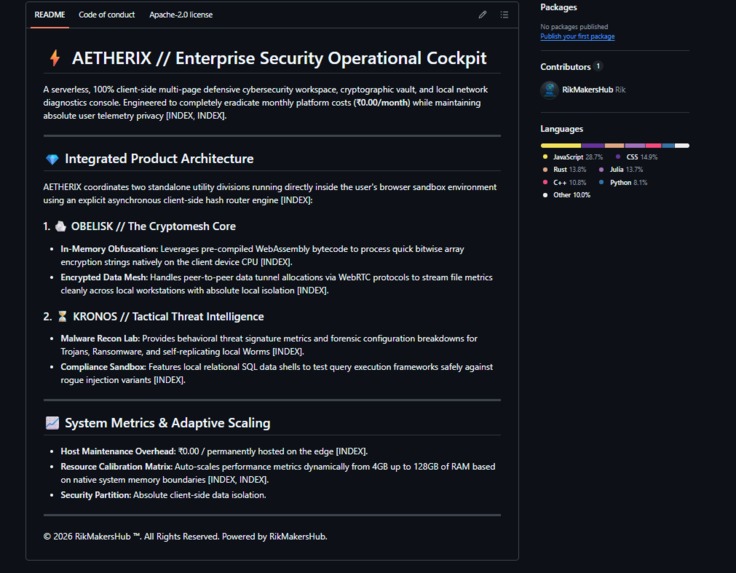This screenshot has height=573, width=736.
Task: Click the Contributors count badge '1'
Action: click(598, 66)
